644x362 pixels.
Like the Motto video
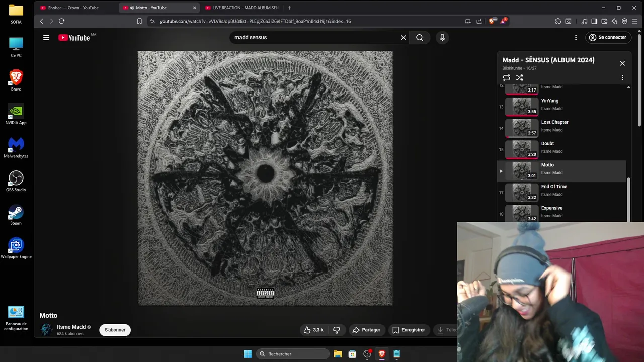click(313, 330)
